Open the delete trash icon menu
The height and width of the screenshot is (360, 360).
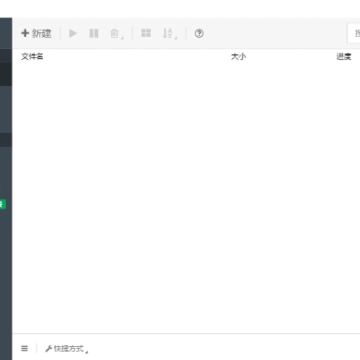(116, 34)
